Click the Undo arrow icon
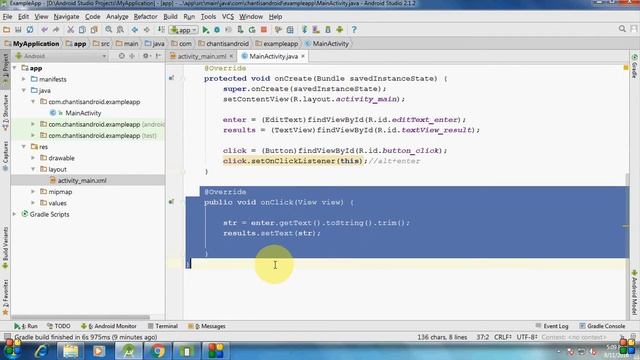This screenshot has width=640, height=360. pyautogui.click(x=44, y=29)
